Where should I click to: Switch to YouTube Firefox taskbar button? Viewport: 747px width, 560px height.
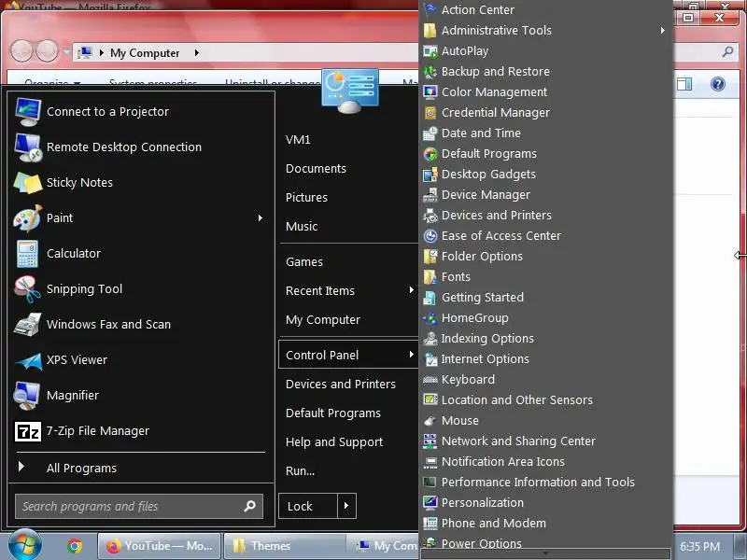pyautogui.click(x=159, y=546)
